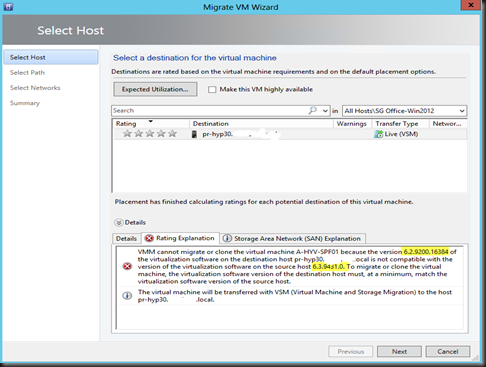This screenshot has height=367, width=486.
Task: Click the Live (VSM) transfer type text
Action: (401, 134)
